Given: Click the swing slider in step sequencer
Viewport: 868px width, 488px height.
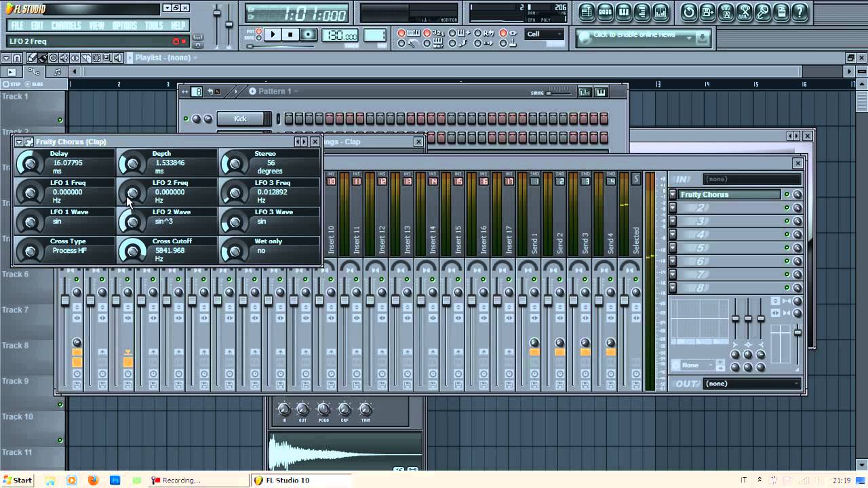Looking at the screenshot, I should click(559, 93).
